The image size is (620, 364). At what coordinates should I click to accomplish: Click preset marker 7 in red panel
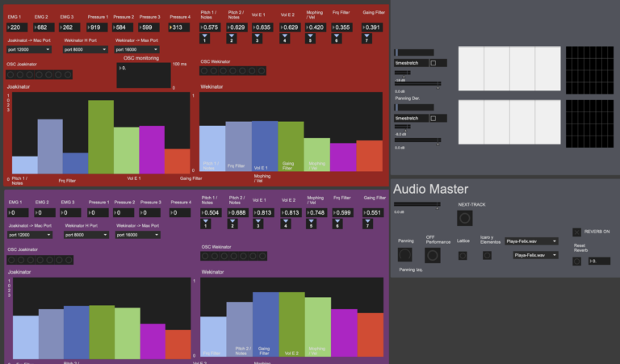pyautogui.click(x=367, y=38)
